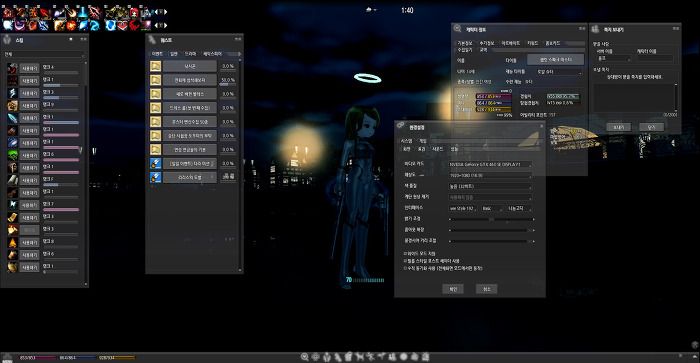
Task: Adjust the 밝기 조절 brightness slider
Action: point(491,219)
